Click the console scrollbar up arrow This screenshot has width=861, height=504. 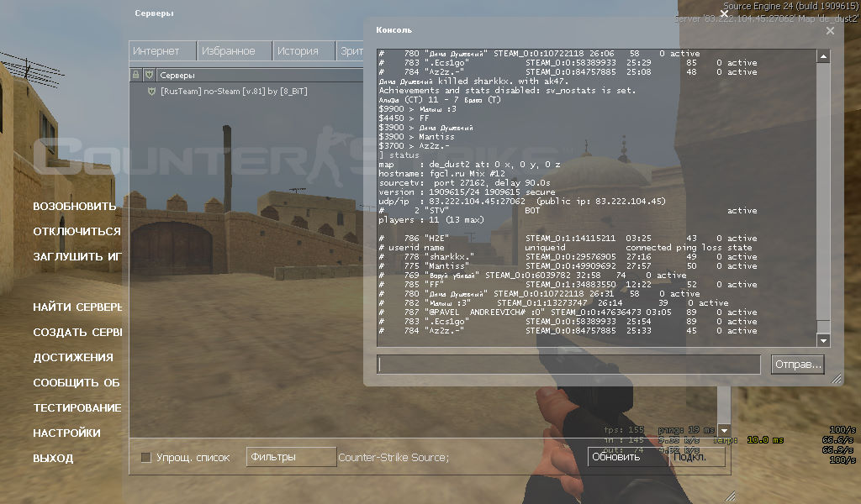click(823, 56)
